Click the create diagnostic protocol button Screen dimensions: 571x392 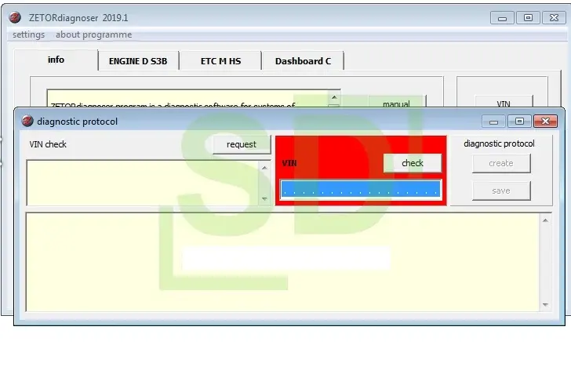pyautogui.click(x=501, y=163)
